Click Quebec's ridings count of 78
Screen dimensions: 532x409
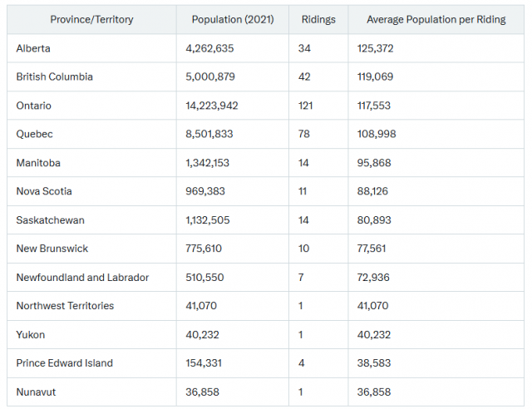(304, 134)
